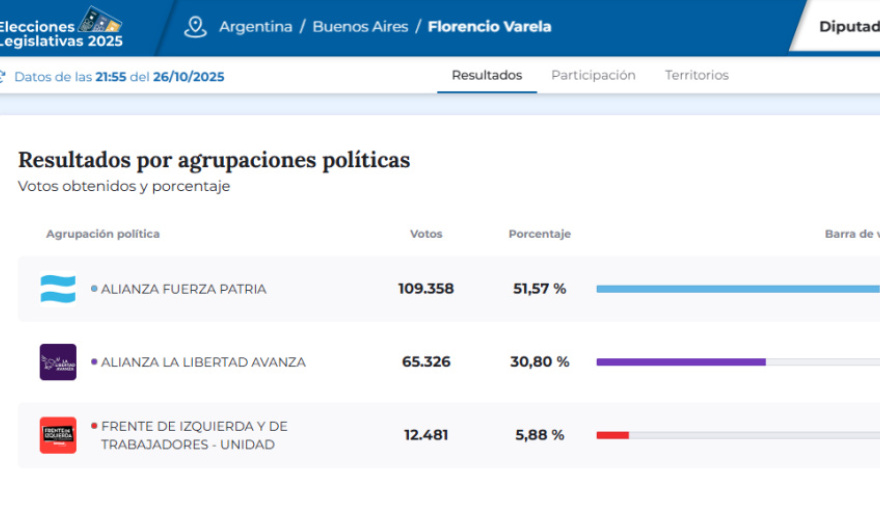Click the Argentine flag party logo
Image resolution: width=880 pixels, height=512 pixels.
pyautogui.click(x=58, y=289)
